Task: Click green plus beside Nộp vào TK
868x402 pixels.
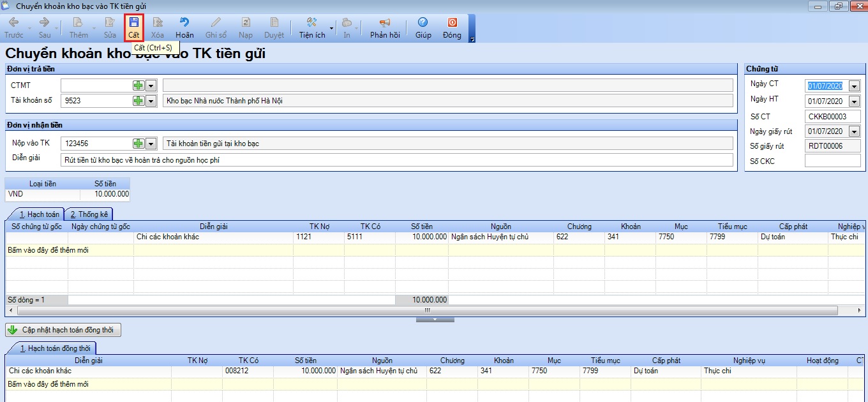Action: [138, 144]
